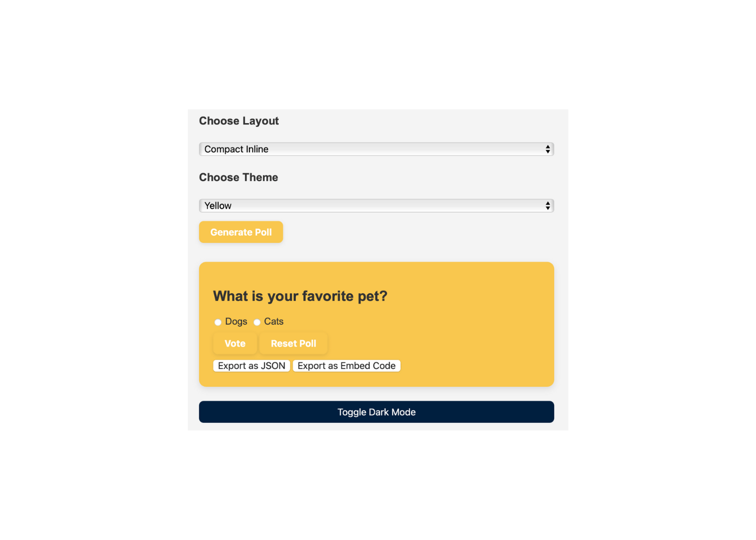Screen dimensions: 756x540
Task: Choose the Cats radio button
Action: pyautogui.click(x=257, y=322)
